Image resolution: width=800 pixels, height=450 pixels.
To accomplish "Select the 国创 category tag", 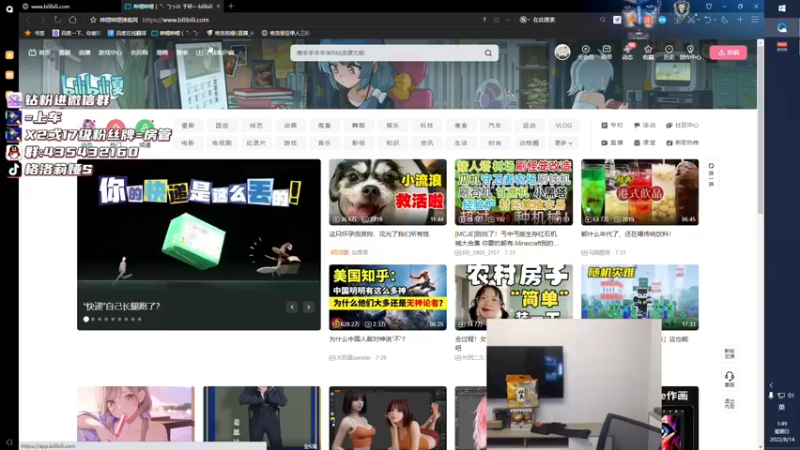I will [222, 126].
